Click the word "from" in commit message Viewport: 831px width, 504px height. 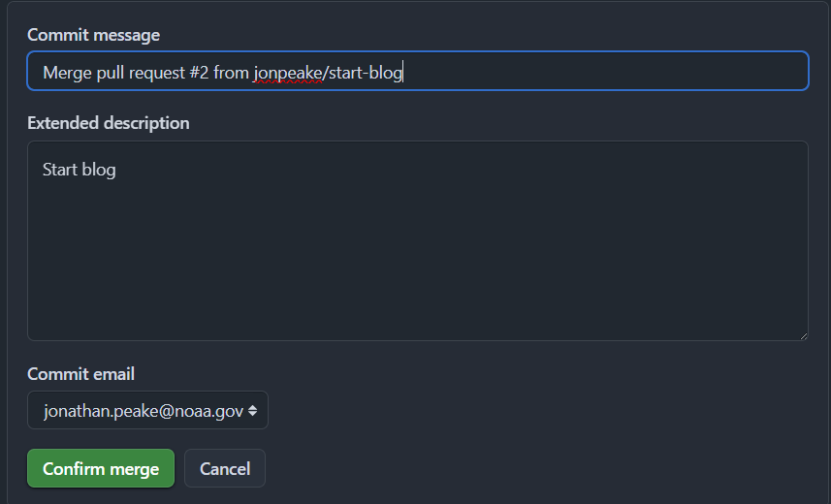[231, 72]
